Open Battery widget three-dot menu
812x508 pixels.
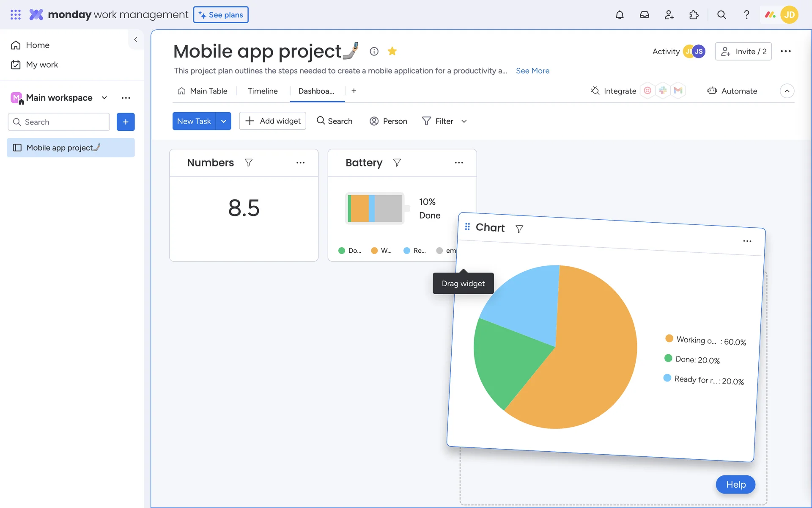[459, 163]
